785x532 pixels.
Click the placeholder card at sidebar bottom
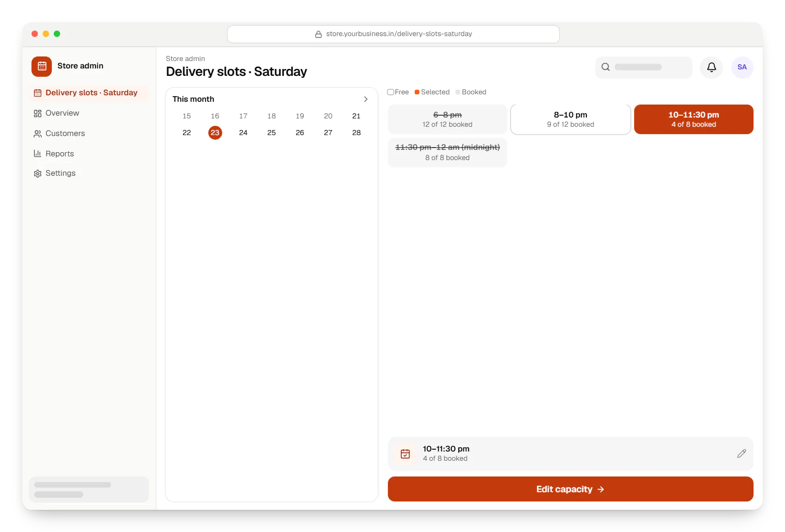(x=89, y=489)
